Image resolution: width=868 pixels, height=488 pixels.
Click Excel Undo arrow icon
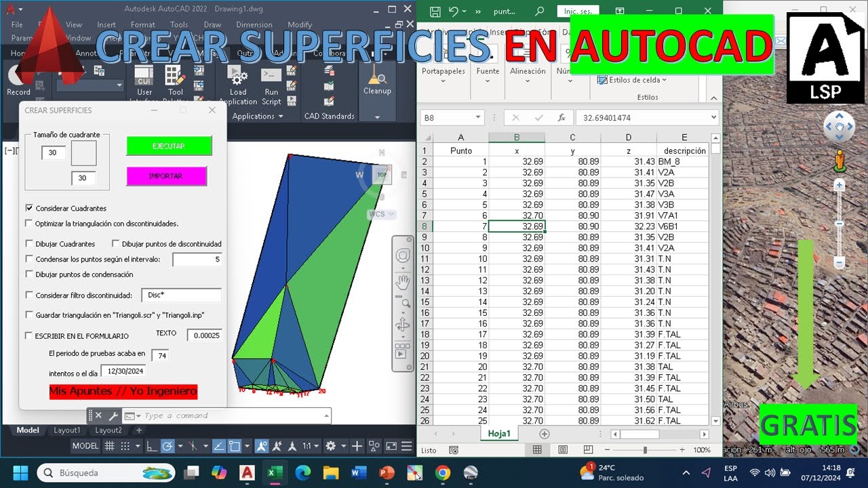click(x=454, y=12)
